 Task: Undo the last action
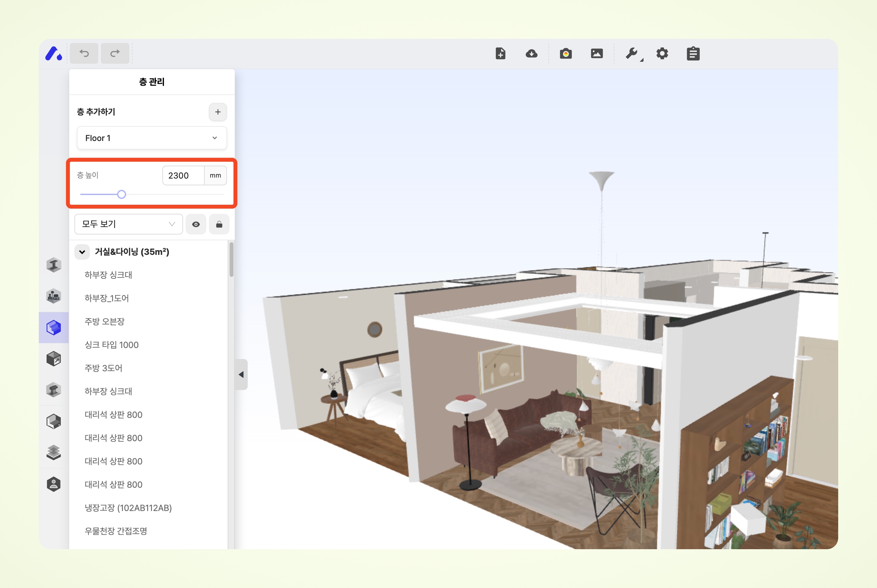coord(84,53)
